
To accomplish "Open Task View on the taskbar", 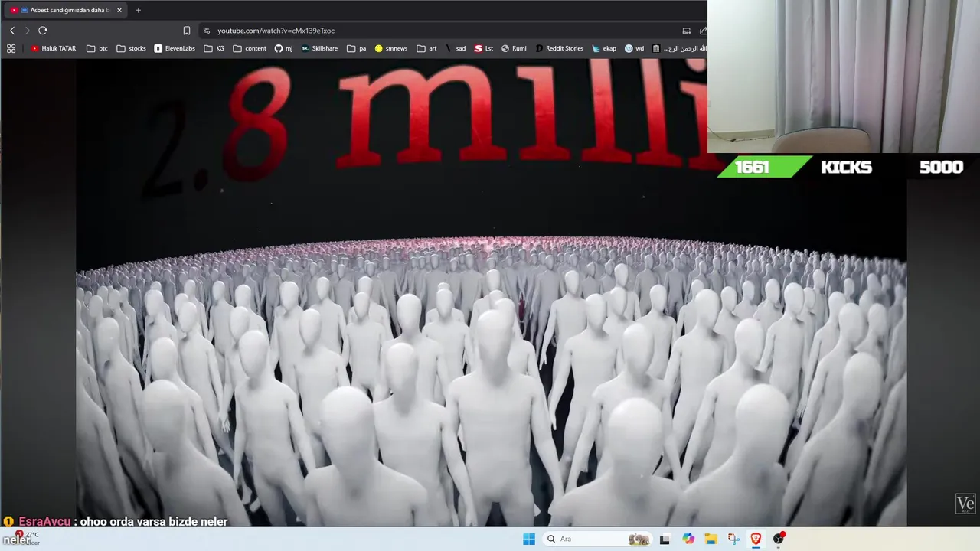I will [665, 539].
